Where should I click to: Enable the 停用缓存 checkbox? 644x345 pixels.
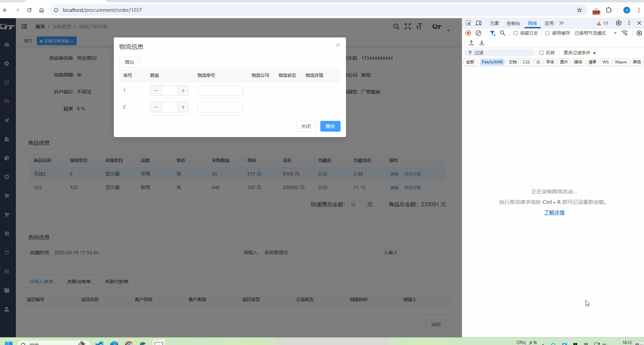tap(547, 33)
